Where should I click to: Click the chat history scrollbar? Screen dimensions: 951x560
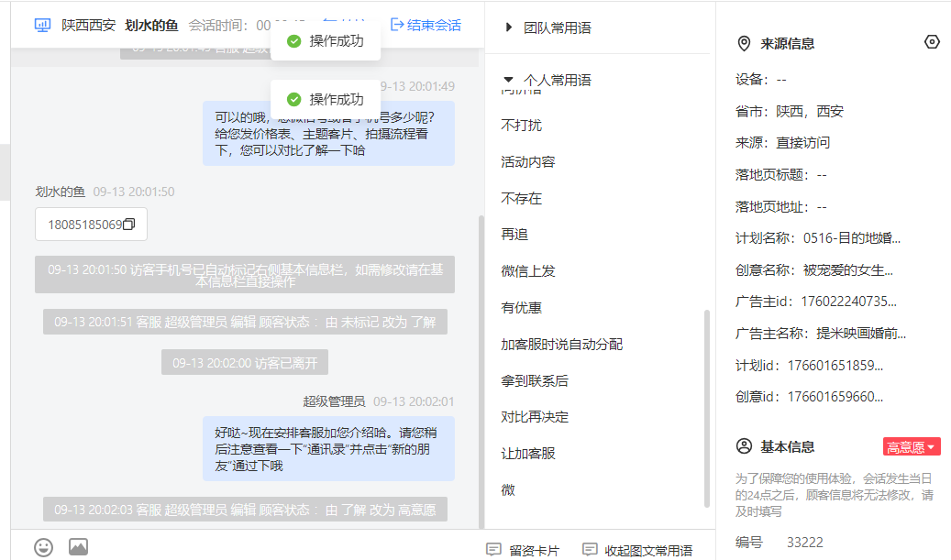(481, 371)
